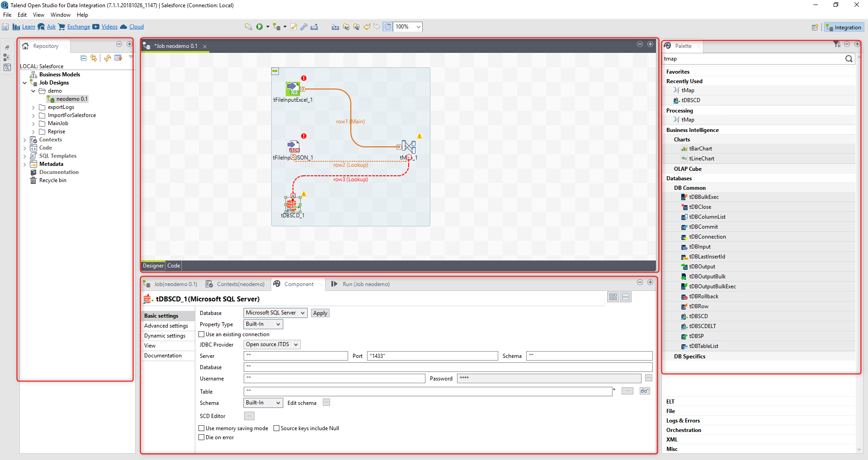
Task: Open the Property Type dropdown
Action: click(x=263, y=324)
